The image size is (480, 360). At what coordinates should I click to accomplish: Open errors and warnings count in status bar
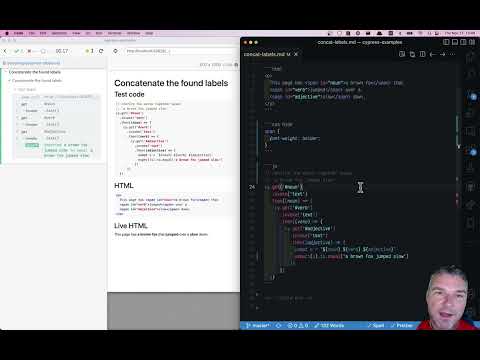point(298,325)
